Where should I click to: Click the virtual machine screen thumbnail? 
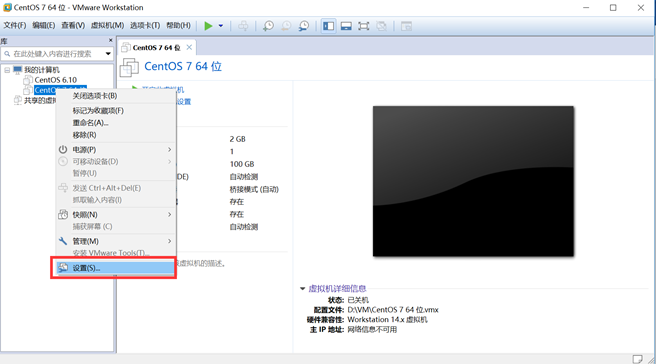pyautogui.click(x=473, y=181)
